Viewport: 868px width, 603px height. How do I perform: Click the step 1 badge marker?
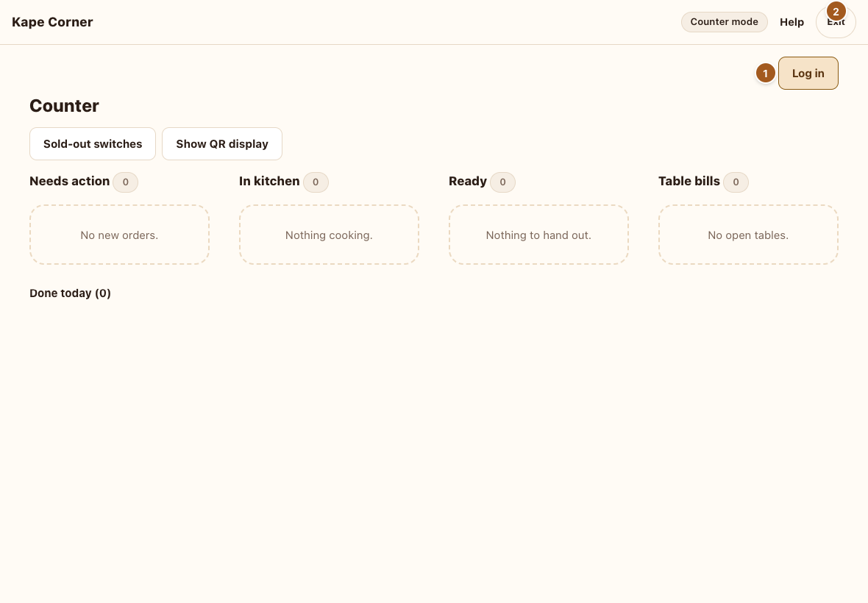pyautogui.click(x=765, y=73)
